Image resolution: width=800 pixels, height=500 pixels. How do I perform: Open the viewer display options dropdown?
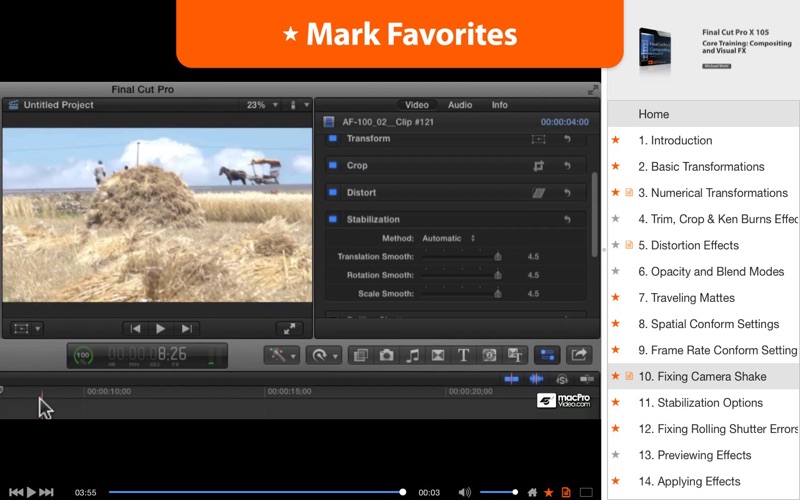pos(299,105)
